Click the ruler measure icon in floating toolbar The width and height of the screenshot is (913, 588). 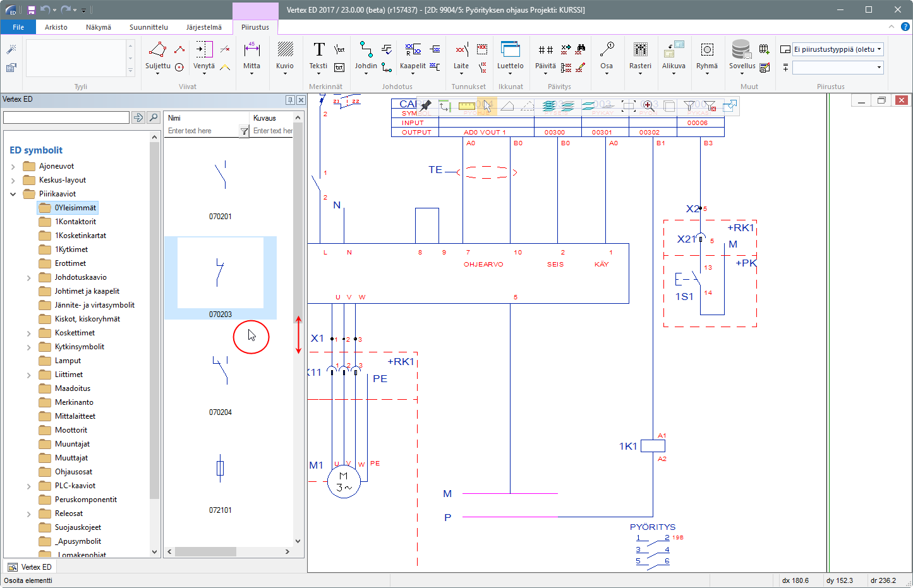[466, 106]
